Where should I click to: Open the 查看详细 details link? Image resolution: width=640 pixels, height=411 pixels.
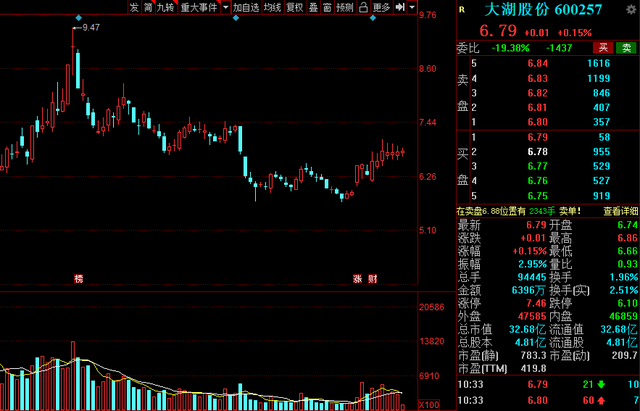tap(620, 211)
